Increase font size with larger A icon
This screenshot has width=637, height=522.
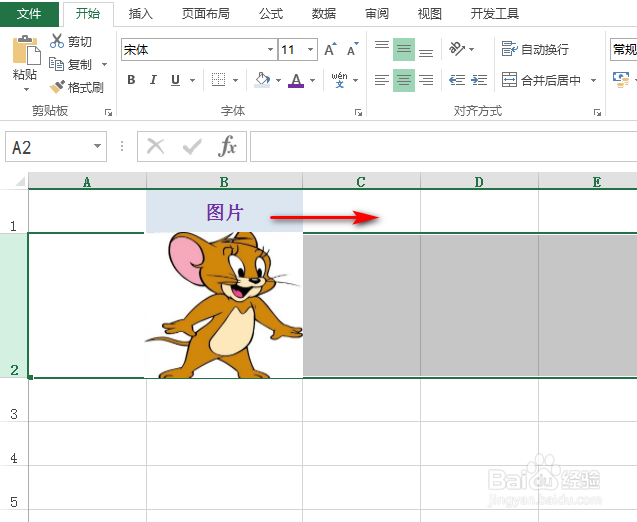pyautogui.click(x=331, y=50)
